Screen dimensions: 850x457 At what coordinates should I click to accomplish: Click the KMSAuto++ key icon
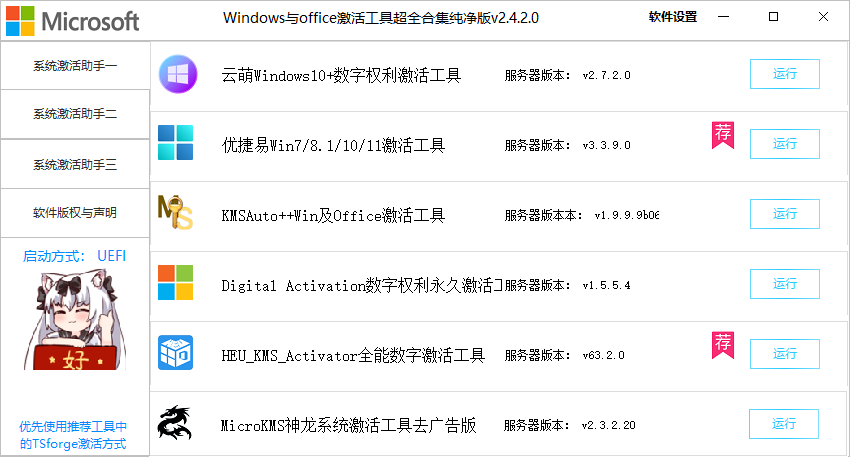click(x=176, y=213)
